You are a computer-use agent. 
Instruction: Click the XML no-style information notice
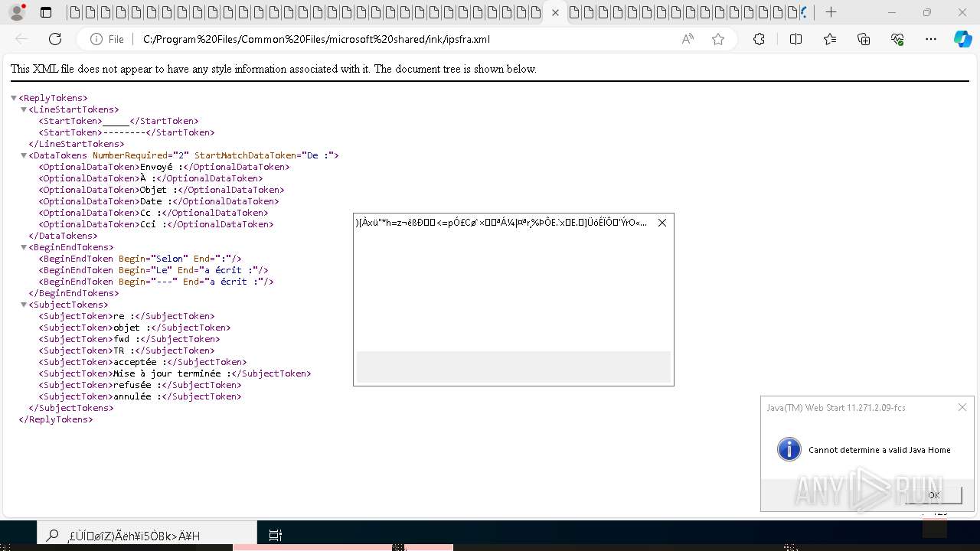[x=273, y=69]
